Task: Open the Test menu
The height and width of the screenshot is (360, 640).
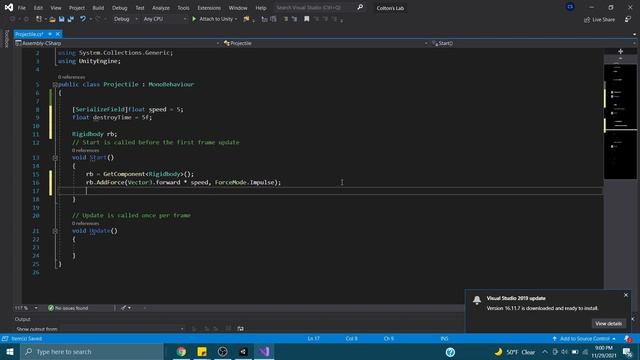Action: click(140, 8)
